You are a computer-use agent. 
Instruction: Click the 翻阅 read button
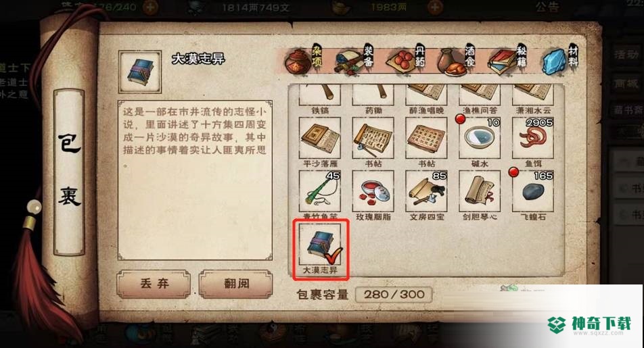(236, 284)
